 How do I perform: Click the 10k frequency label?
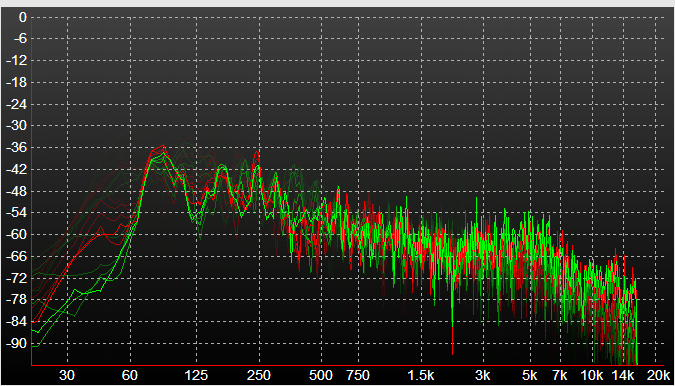click(592, 375)
